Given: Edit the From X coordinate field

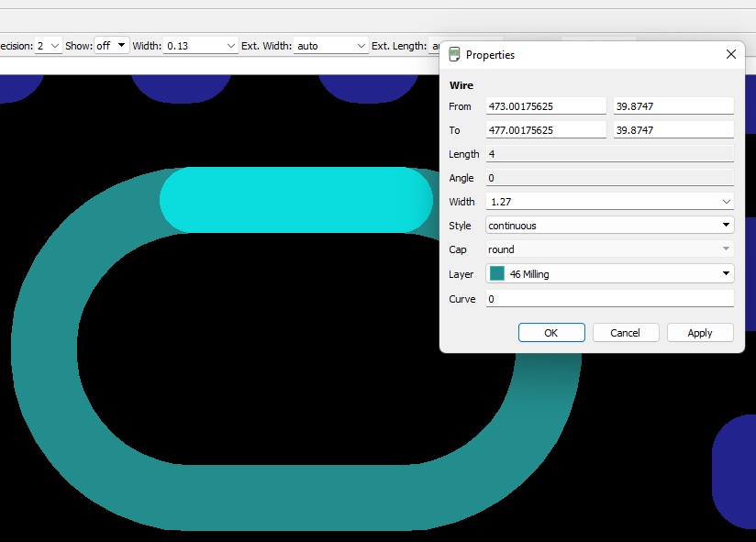Looking at the screenshot, I should pos(546,106).
